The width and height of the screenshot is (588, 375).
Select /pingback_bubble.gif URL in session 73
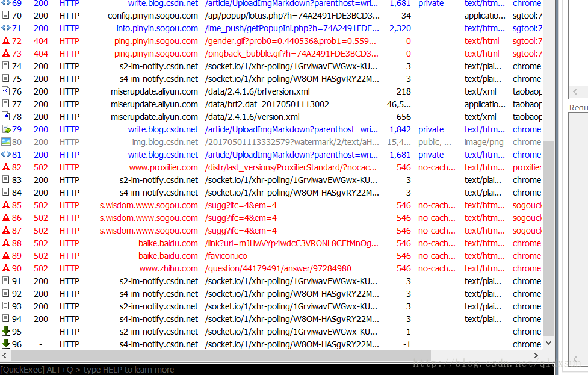[291, 54]
